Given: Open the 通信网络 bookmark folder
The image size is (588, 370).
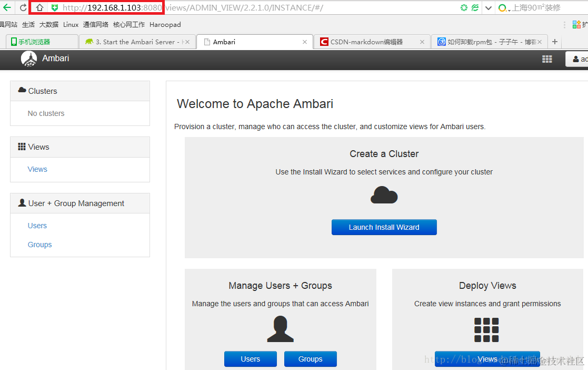Looking at the screenshot, I should [x=96, y=25].
